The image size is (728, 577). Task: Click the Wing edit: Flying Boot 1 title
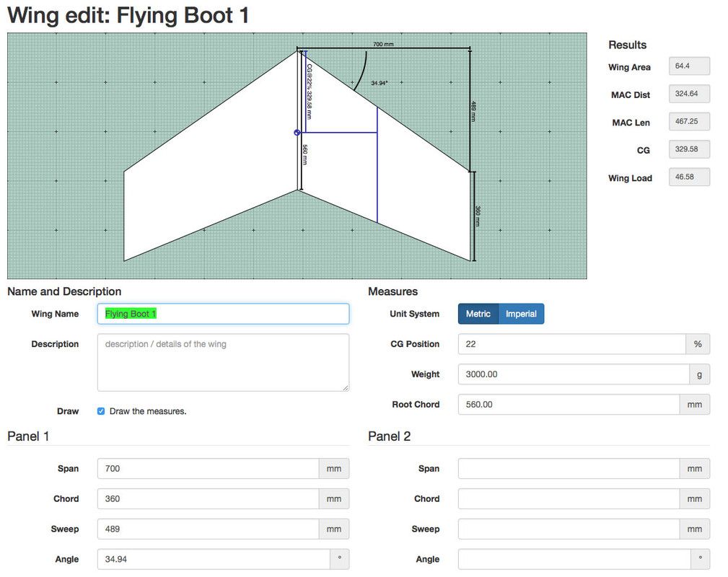pos(128,15)
